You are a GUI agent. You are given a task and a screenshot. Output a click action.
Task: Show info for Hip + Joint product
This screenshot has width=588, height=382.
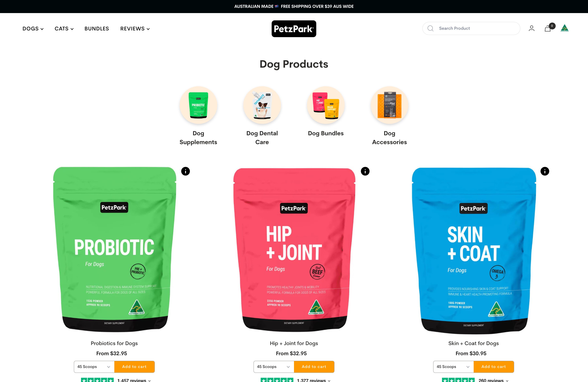(365, 171)
